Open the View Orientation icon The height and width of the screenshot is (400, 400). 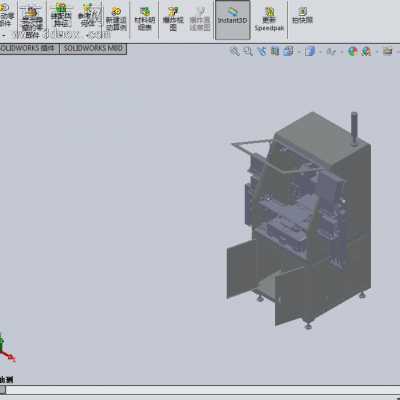click(x=289, y=51)
